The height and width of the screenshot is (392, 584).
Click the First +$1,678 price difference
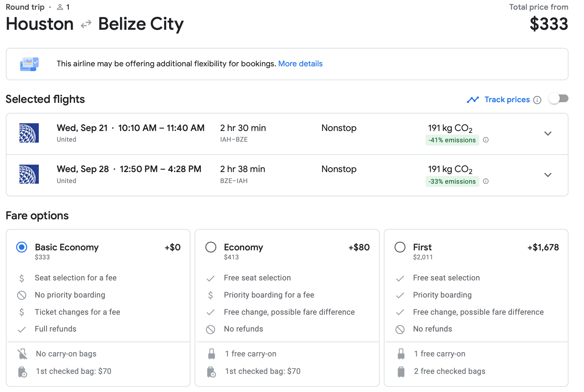(543, 247)
